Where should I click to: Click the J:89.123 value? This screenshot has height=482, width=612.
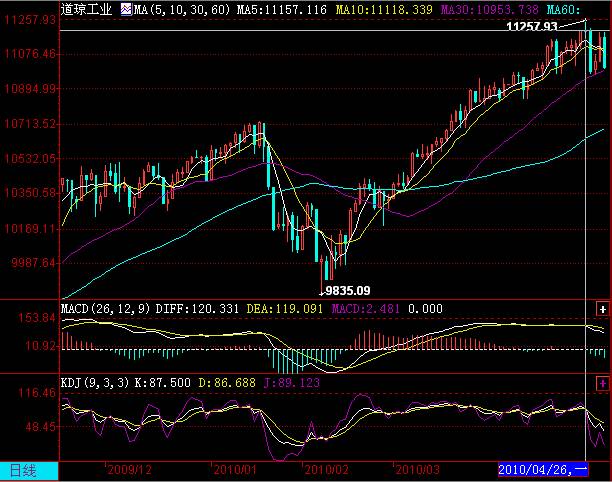point(292,383)
